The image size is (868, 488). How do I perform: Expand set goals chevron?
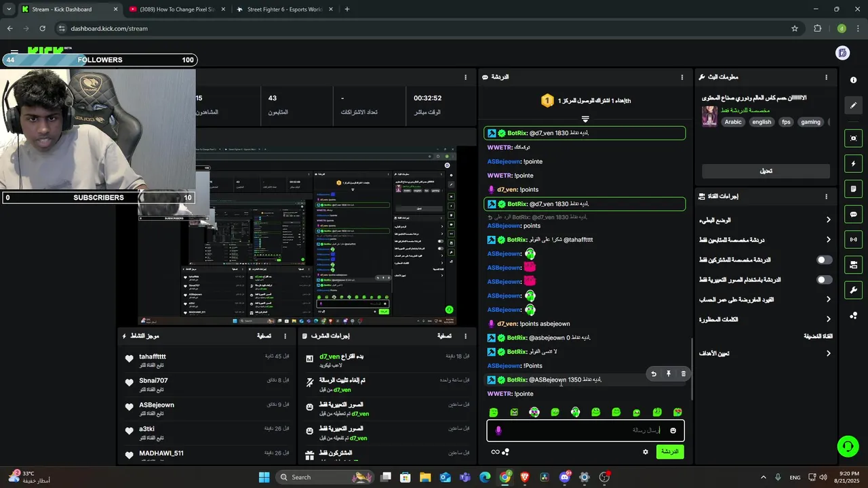828,353
